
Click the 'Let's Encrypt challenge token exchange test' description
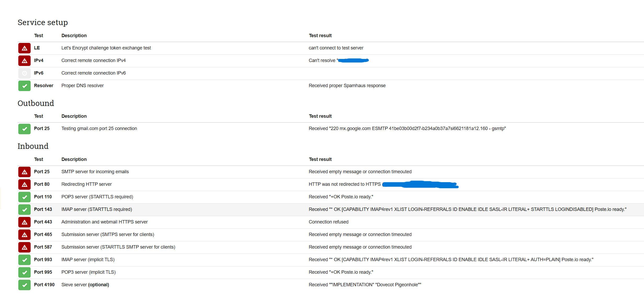point(106,48)
